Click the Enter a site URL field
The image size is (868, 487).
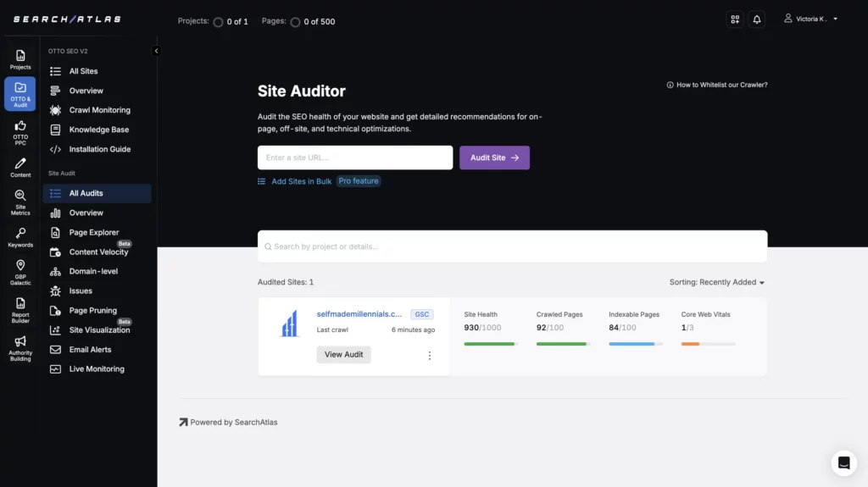[x=355, y=158]
